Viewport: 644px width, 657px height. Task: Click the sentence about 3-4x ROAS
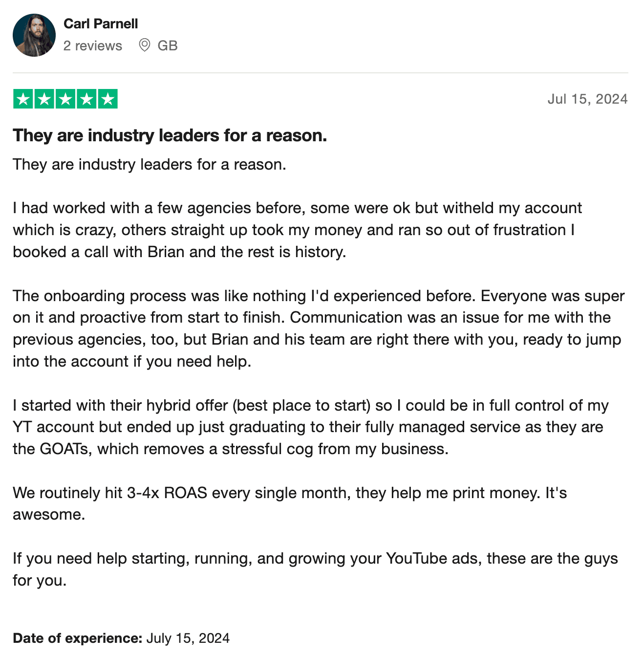(x=288, y=493)
